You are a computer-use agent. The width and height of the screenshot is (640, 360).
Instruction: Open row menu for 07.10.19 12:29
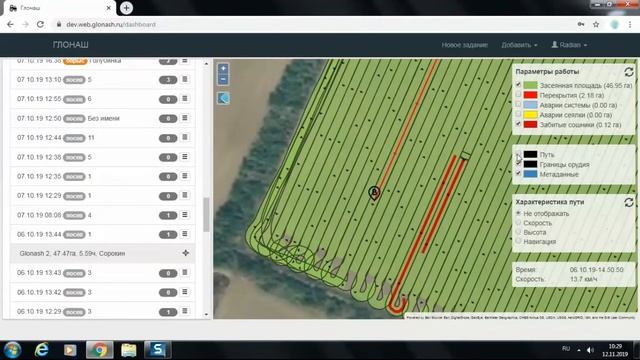click(x=185, y=196)
